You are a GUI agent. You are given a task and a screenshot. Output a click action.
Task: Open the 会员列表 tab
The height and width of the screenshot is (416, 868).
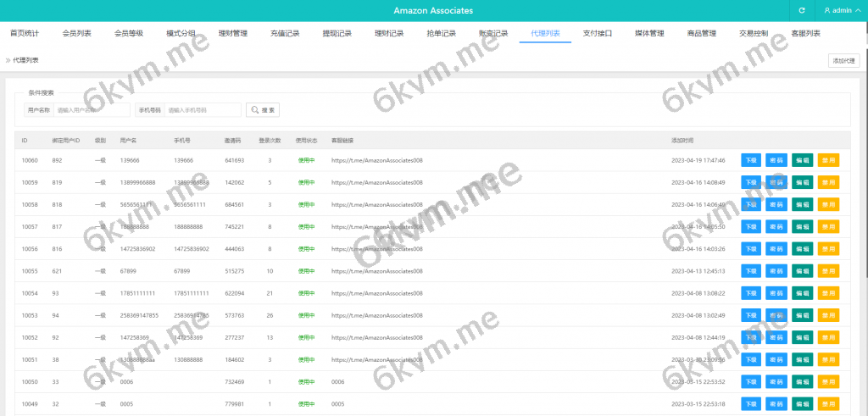point(77,34)
